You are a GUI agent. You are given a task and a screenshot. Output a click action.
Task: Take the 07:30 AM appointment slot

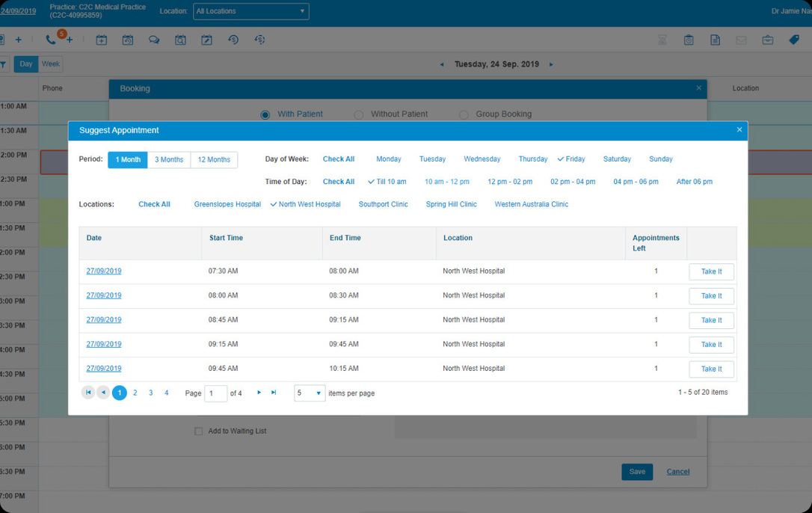pos(711,271)
